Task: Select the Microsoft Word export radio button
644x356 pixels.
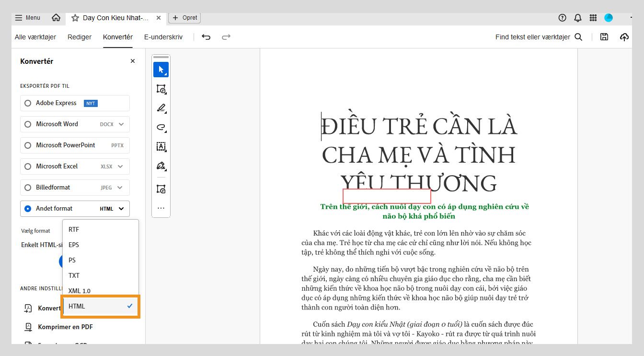Action: [27, 124]
